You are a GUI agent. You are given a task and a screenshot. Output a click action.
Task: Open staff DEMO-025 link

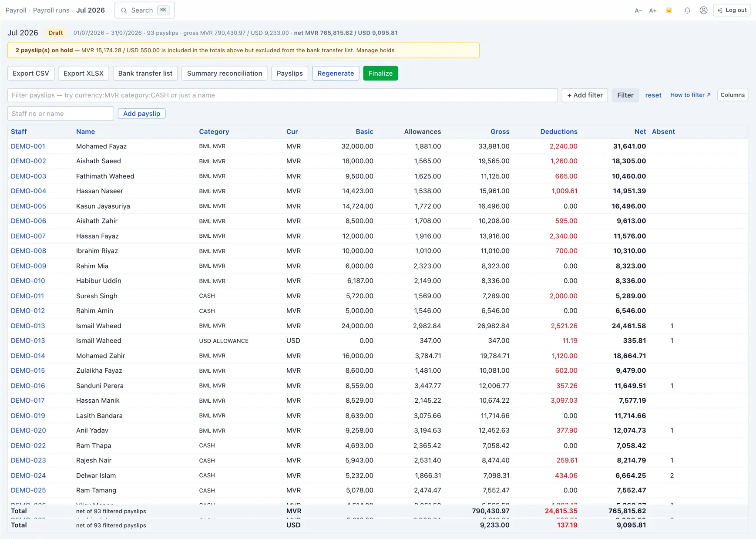28,490
